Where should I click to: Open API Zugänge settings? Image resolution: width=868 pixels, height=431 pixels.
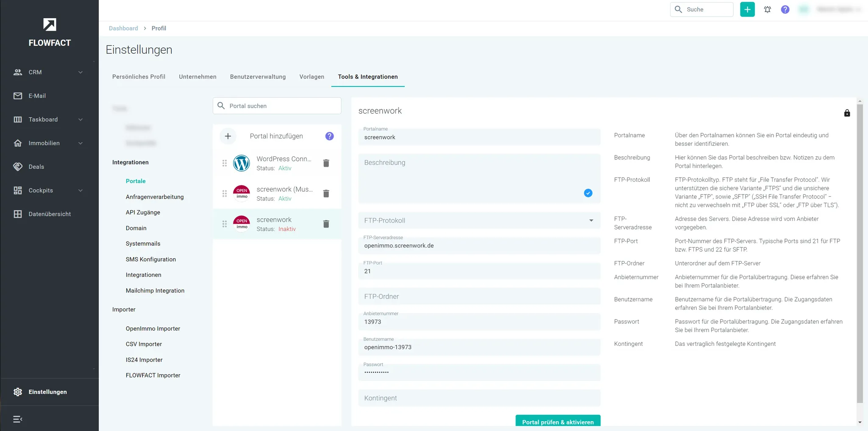(x=143, y=212)
